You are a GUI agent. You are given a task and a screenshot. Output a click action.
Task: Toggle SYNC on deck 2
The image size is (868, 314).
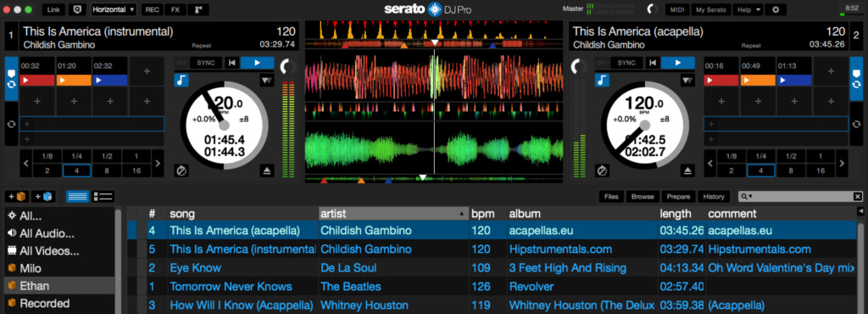[626, 63]
